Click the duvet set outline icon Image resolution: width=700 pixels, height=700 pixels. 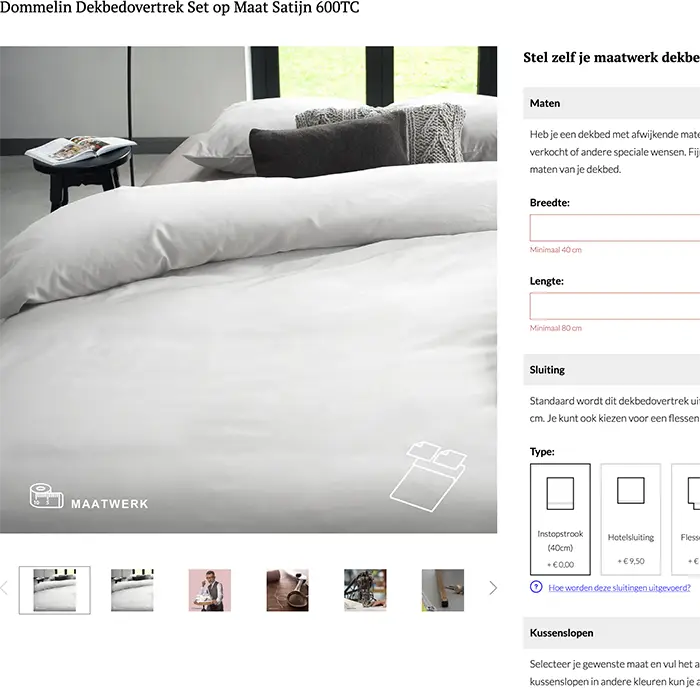click(x=428, y=476)
